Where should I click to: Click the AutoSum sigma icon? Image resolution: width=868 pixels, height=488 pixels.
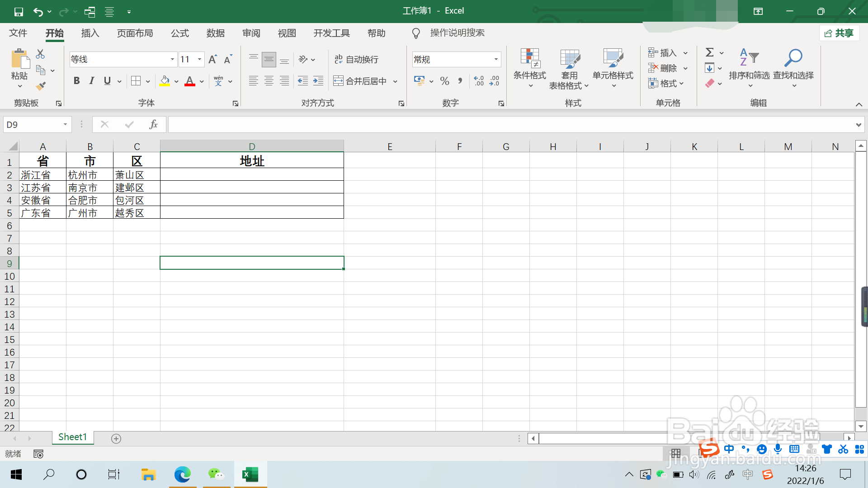(710, 52)
